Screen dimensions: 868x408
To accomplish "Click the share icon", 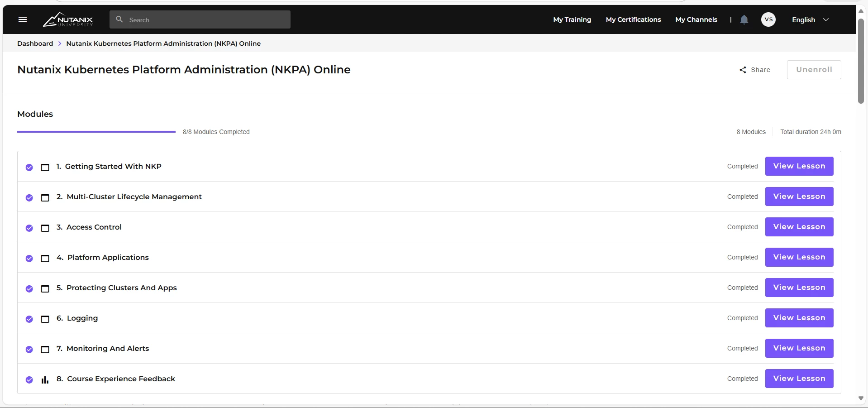I will pyautogui.click(x=743, y=70).
